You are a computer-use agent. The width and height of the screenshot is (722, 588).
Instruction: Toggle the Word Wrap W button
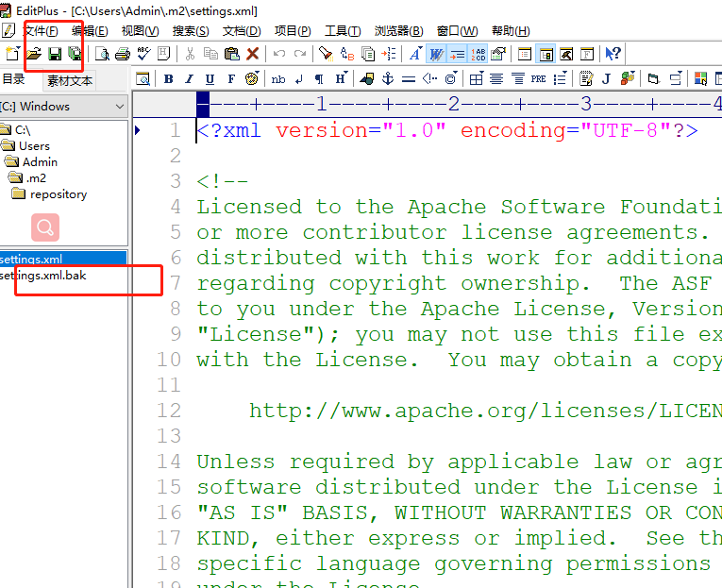[x=436, y=54]
